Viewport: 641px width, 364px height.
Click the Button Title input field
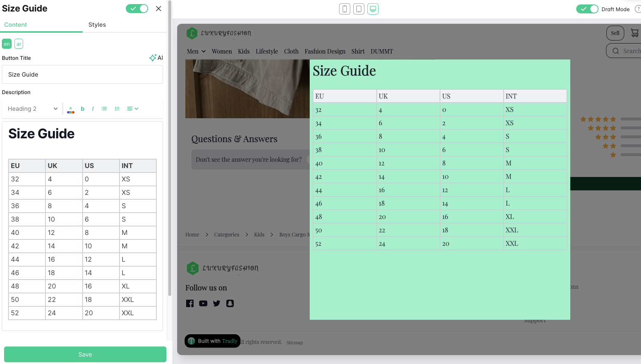pos(82,74)
